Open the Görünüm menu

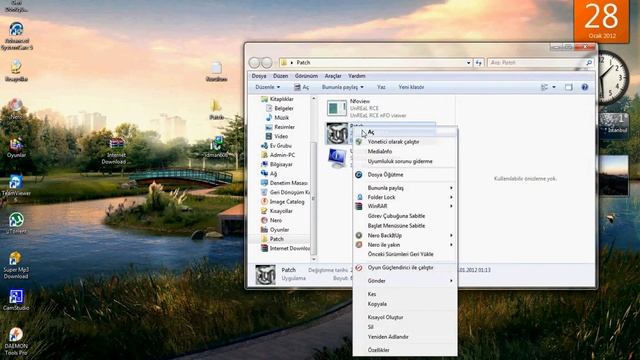(306, 76)
